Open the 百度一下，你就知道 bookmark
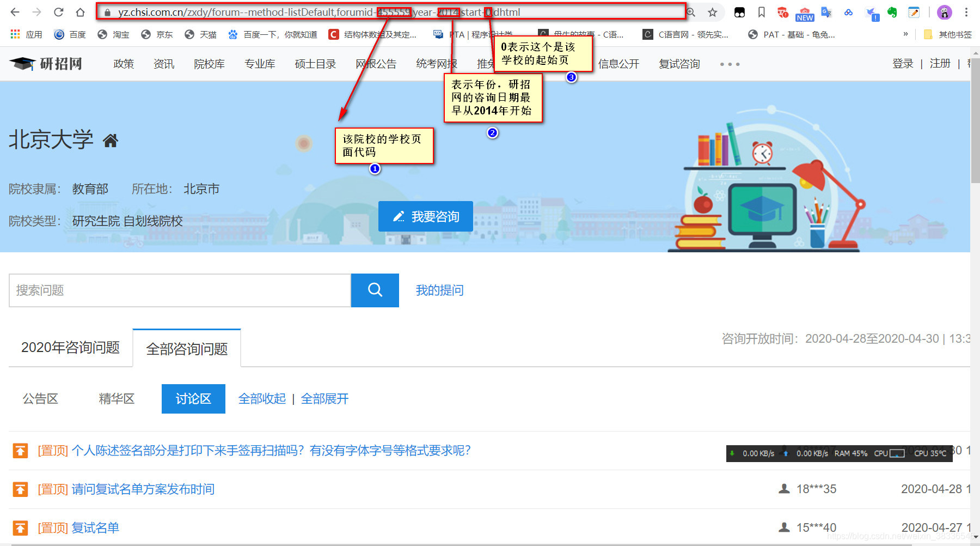Screen dimensions: 980x546 (272, 34)
